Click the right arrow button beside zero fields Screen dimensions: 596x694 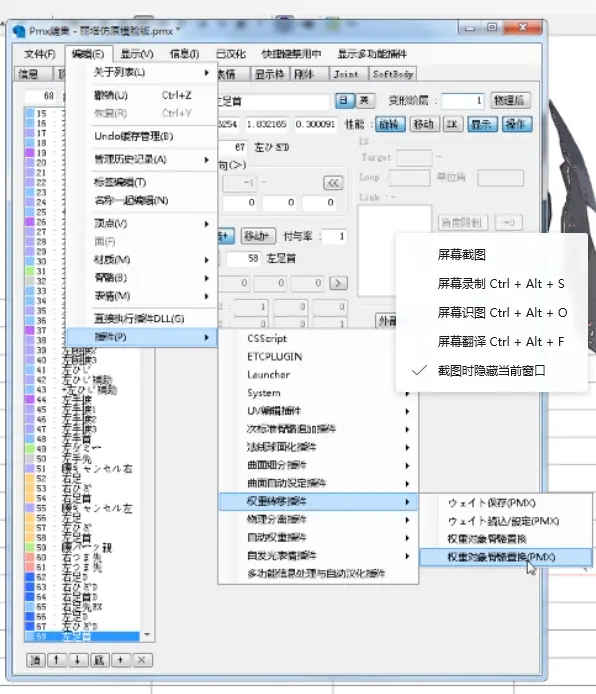click(x=338, y=282)
